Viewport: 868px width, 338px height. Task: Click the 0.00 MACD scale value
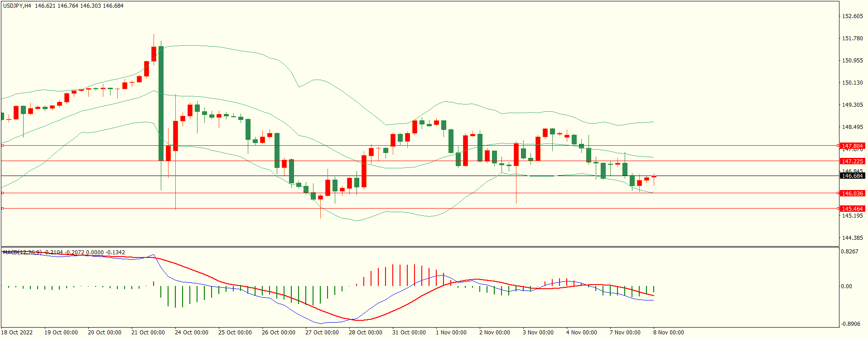(846, 286)
